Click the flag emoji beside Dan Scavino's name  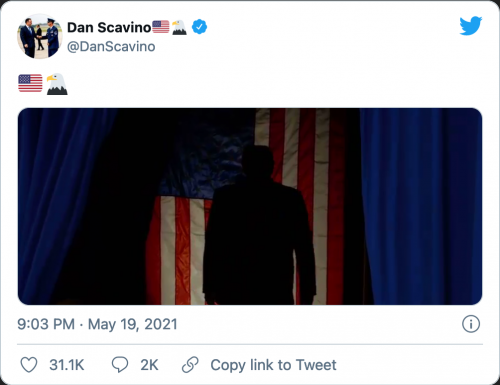(x=161, y=27)
